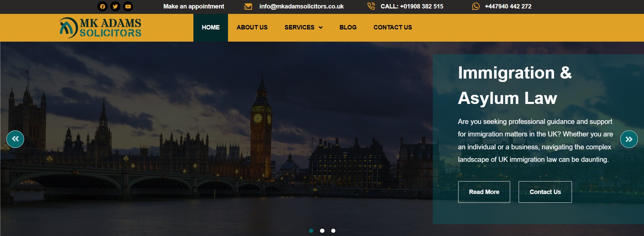Open Make an appointment link

point(194,6)
